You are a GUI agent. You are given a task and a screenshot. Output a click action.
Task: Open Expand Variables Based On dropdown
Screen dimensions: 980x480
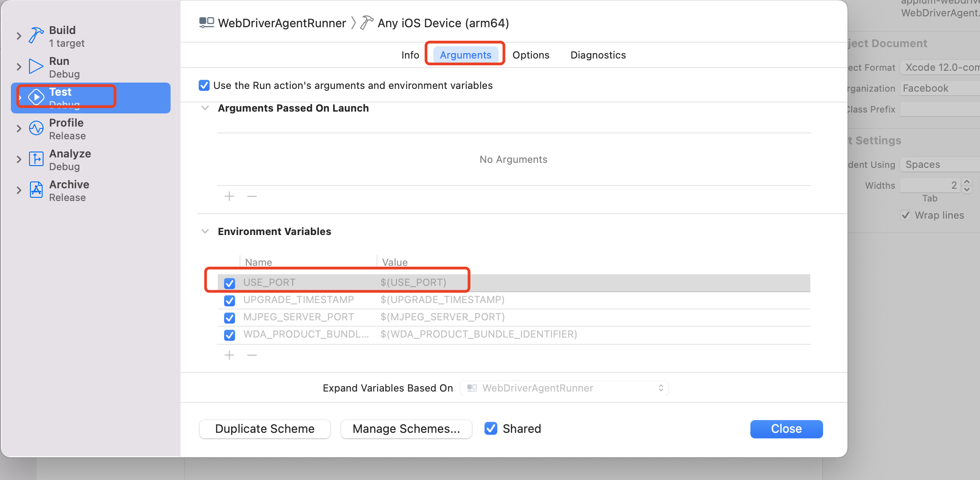pos(564,388)
